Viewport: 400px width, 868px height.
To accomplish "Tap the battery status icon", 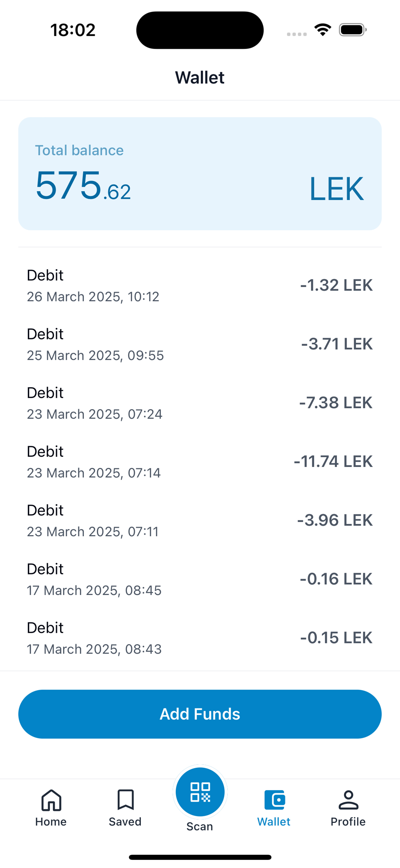I will pos(353,30).
